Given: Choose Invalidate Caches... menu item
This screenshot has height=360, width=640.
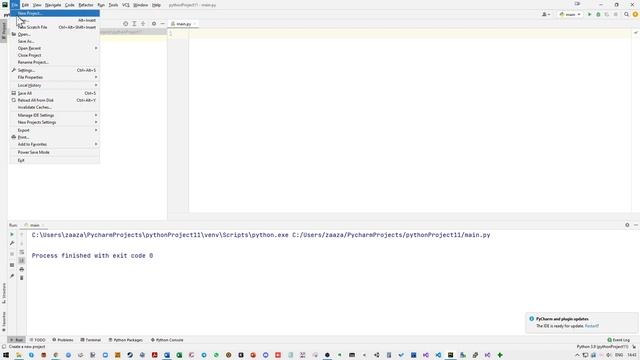Looking at the screenshot, I should [55, 107].
